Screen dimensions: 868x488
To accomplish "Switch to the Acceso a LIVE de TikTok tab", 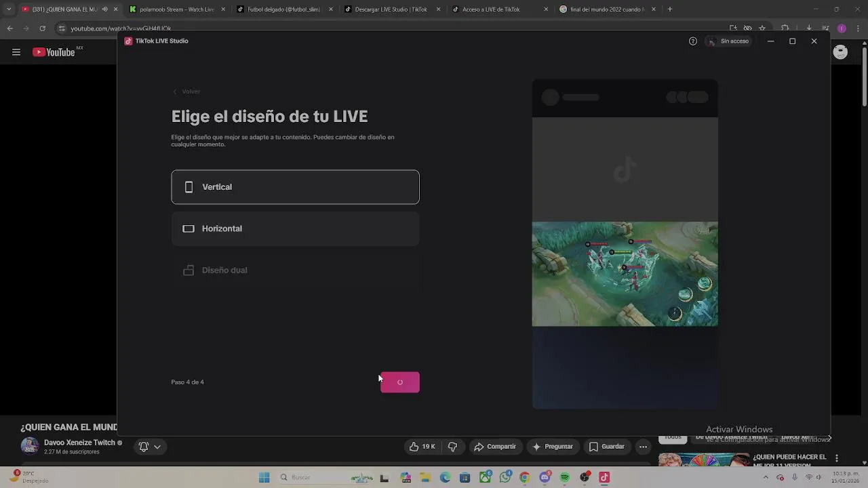I will (x=500, y=9).
